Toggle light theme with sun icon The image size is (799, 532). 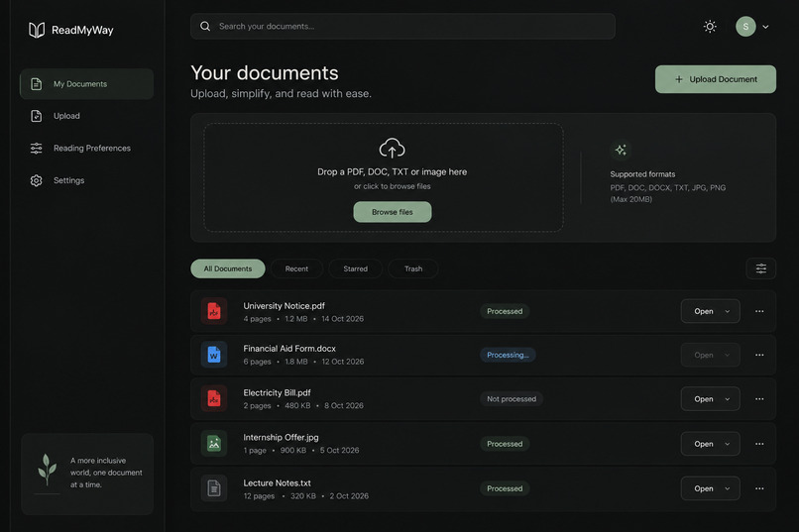710,27
